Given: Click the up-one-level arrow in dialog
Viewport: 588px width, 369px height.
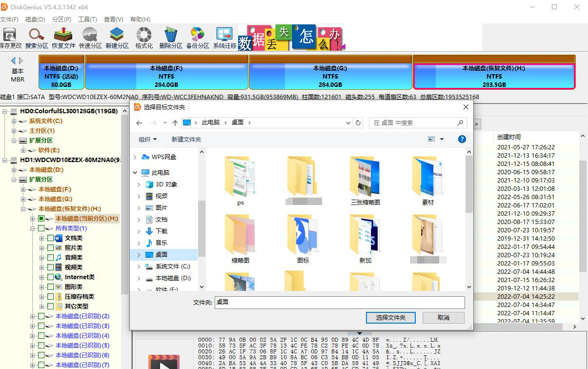Looking at the screenshot, I should click(x=175, y=123).
